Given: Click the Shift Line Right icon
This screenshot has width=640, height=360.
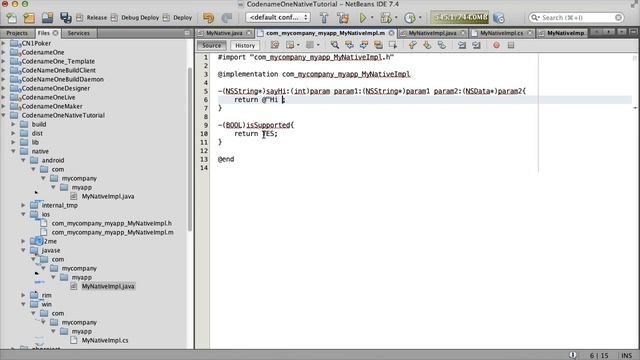Looking at the screenshot, I should (x=476, y=45).
